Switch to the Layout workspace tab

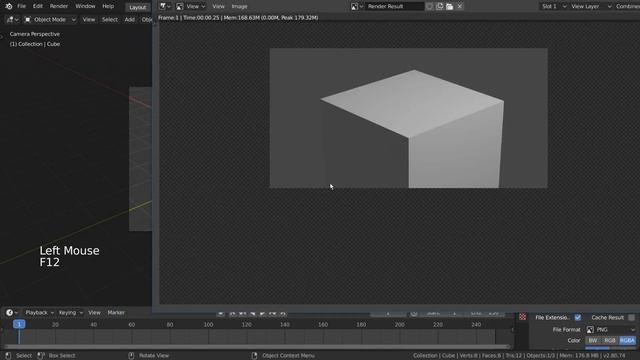pyautogui.click(x=138, y=7)
